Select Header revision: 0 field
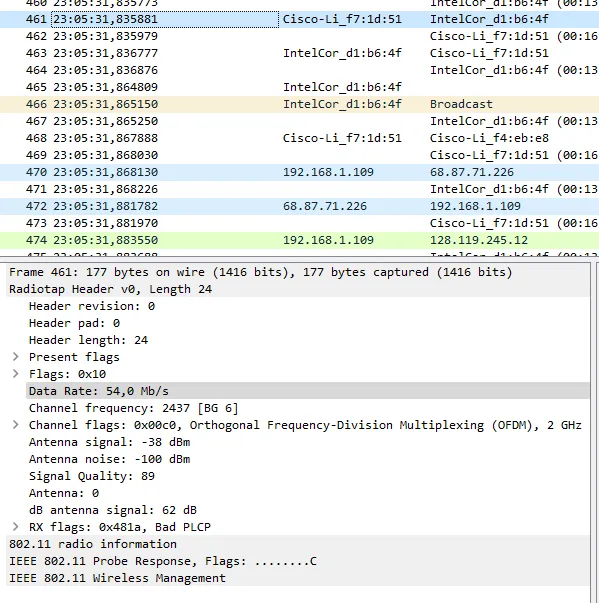Screen dimensions: 599x603 (x=308, y=306)
